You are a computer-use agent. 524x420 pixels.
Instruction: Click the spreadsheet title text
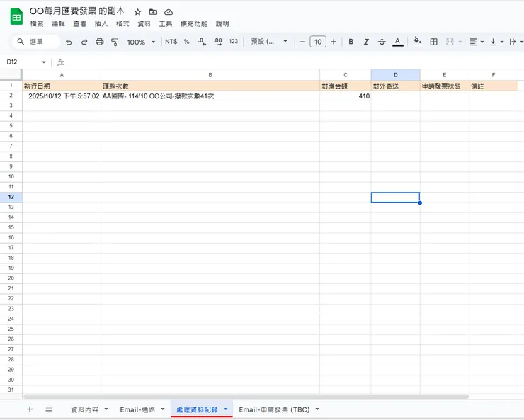tap(77, 11)
